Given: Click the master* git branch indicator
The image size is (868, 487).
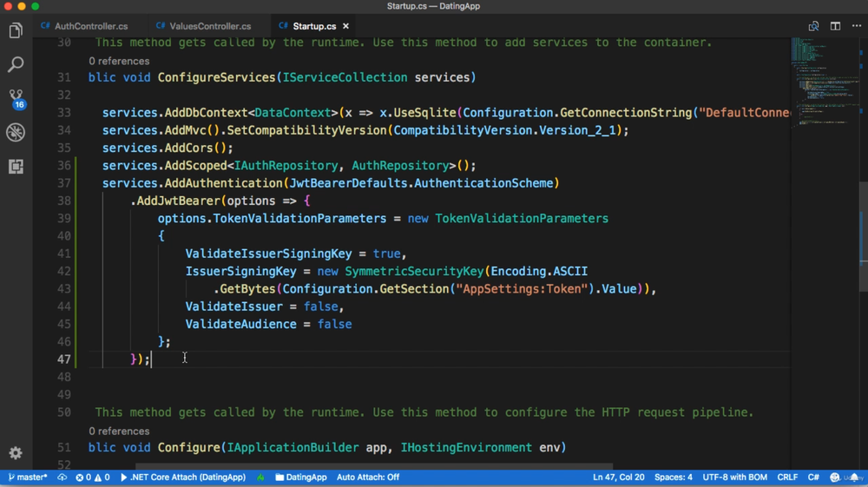Looking at the screenshot, I should [28, 477].
